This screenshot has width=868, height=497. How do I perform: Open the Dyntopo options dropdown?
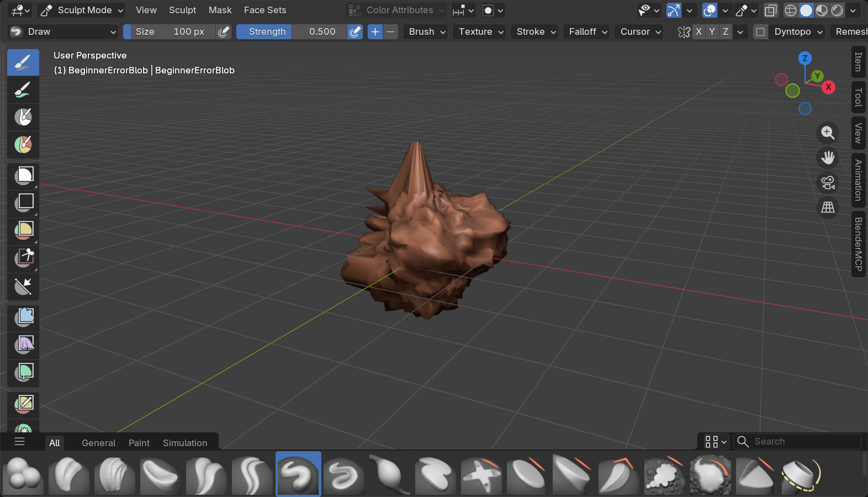pos(798,32)
